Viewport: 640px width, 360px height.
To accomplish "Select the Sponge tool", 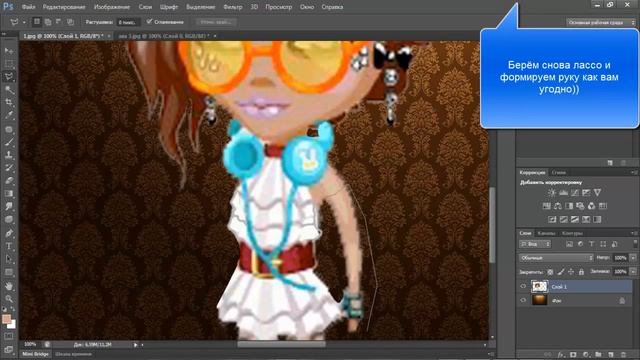I will click(x=9, y=220).
